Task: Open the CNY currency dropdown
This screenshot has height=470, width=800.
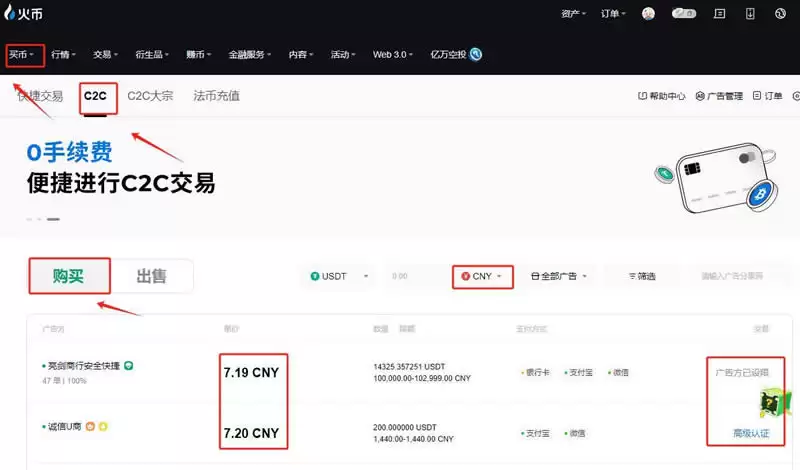Action: (x=483, y=276)
